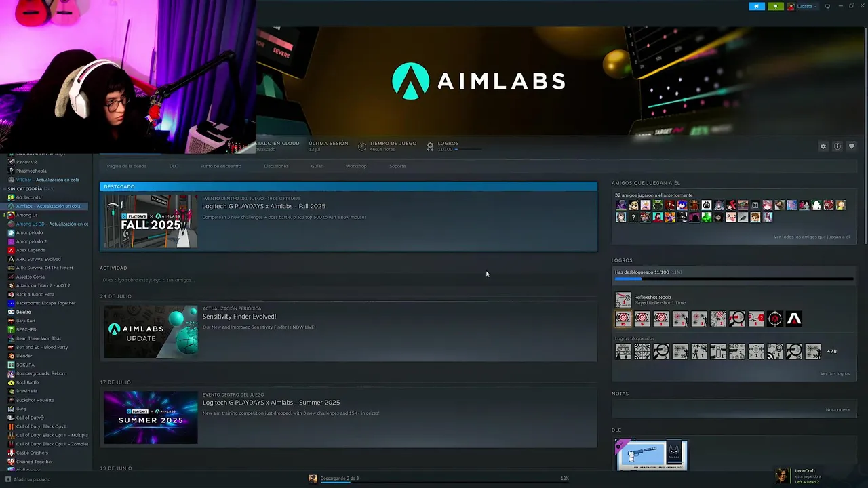Create a Nota nueva
868x488 pixels.
(x=837, y=409)
